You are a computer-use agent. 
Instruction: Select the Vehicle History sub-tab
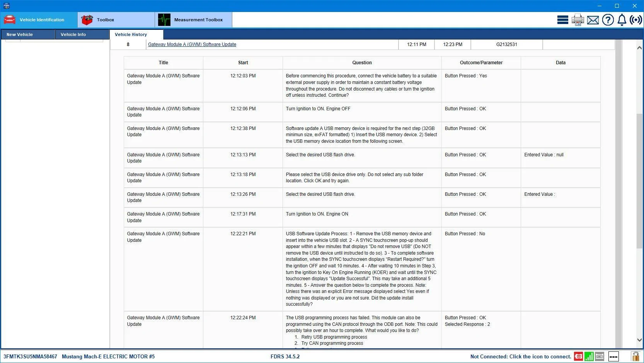(136, 34)
